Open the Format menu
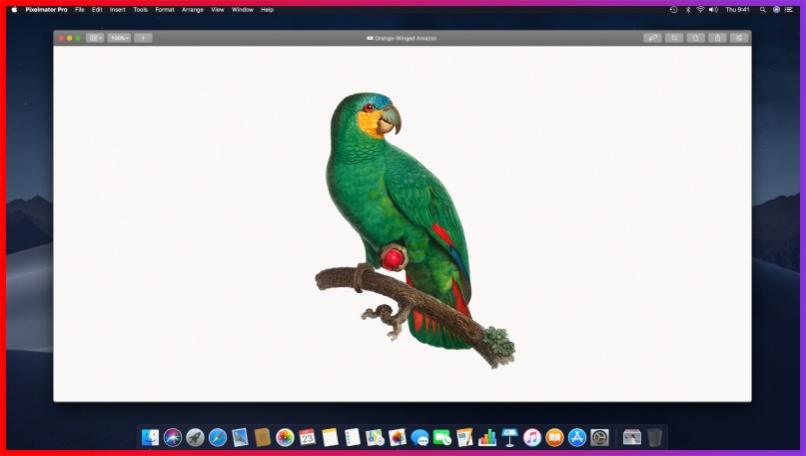The height and width of the screenshot is (456, 806). pyautogui.click(x=164, y=9)
